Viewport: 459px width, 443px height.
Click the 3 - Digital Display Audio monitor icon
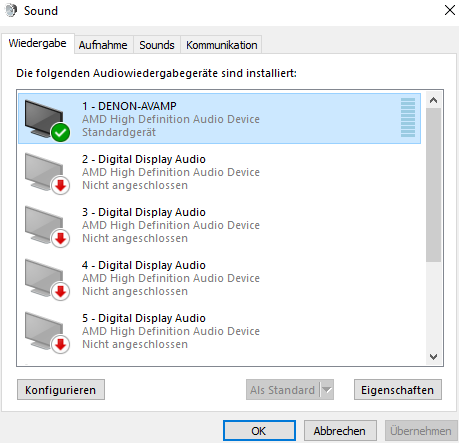point(44,224)
